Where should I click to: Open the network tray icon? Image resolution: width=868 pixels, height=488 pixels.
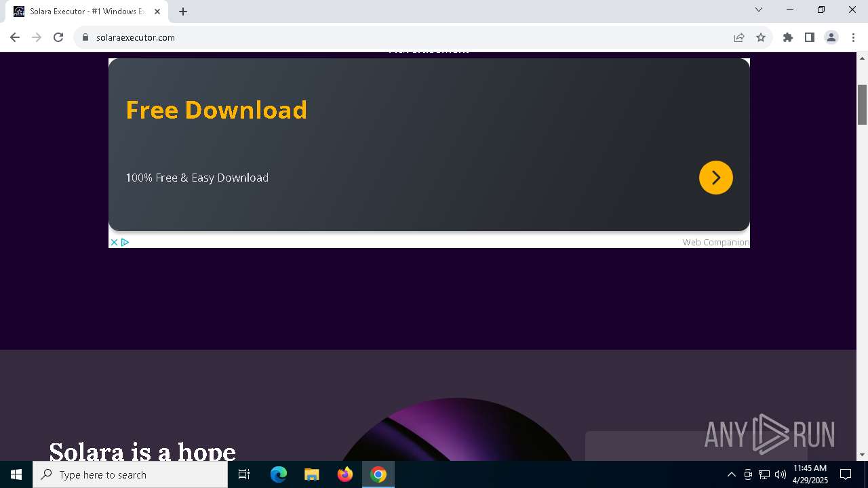point(764,474)
